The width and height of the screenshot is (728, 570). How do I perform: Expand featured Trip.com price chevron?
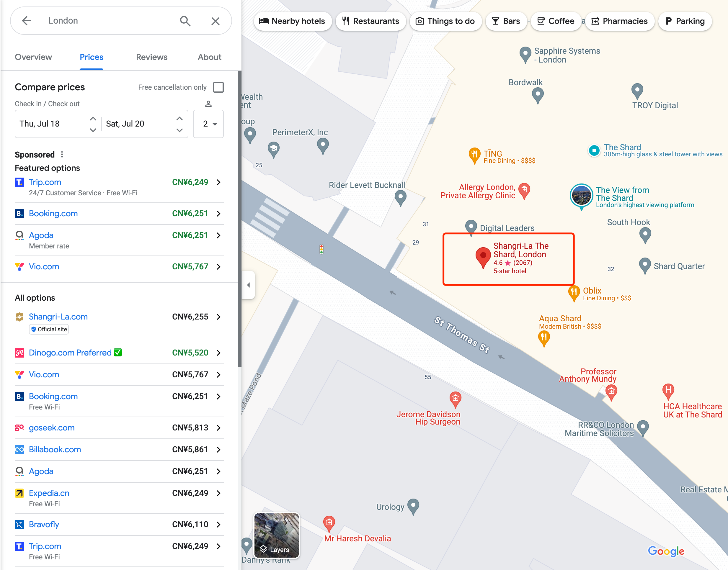(219, 182)
